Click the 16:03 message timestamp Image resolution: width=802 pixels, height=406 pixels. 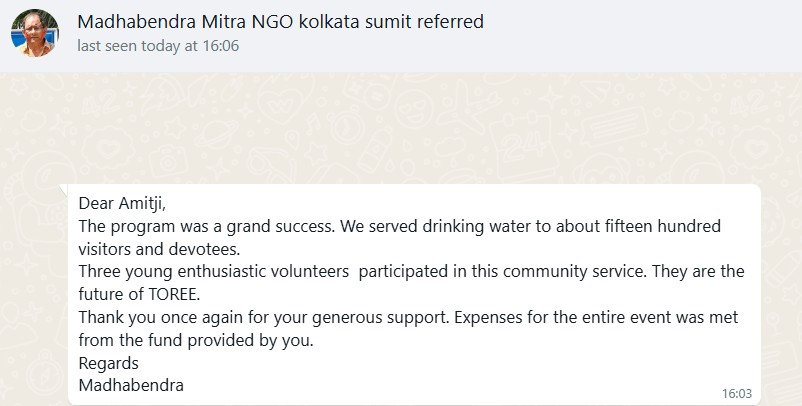click(x=735, y=393)
